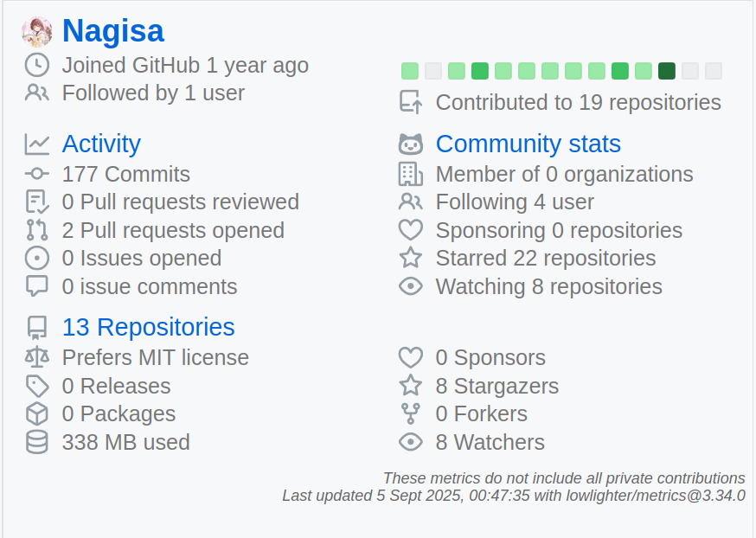The height and width of the screenshot is (538, 756).
Task: Click the heart icon beside Sponsoring 0 repositories
Action: (x=410, y=230)
